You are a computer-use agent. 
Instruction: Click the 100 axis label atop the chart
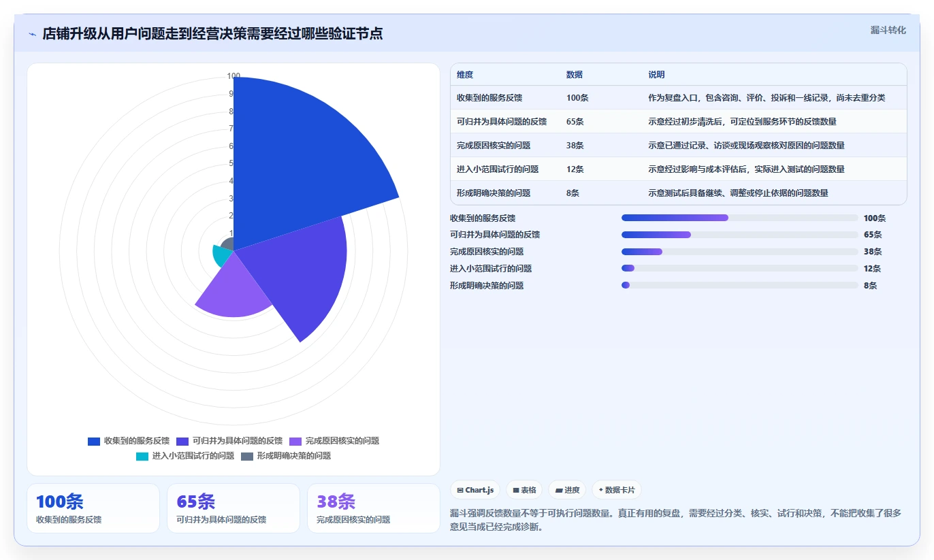point(233,76)
